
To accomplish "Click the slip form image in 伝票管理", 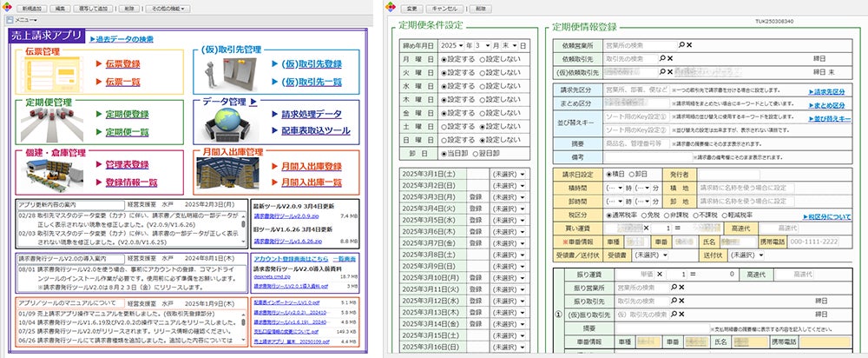I will click(x=51, y=72).
